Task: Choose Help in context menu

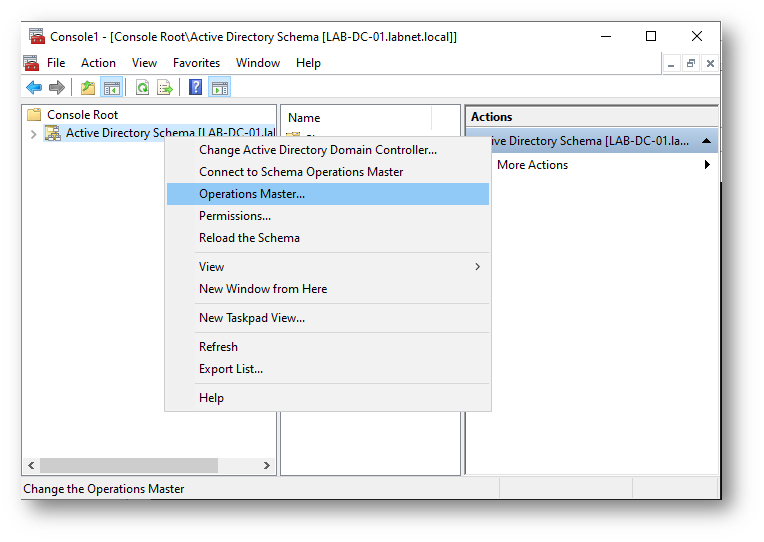Action: point(328,398)
